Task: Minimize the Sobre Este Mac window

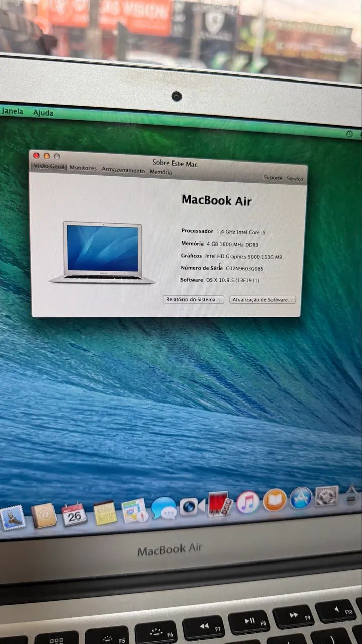Action: click(47, 156)
